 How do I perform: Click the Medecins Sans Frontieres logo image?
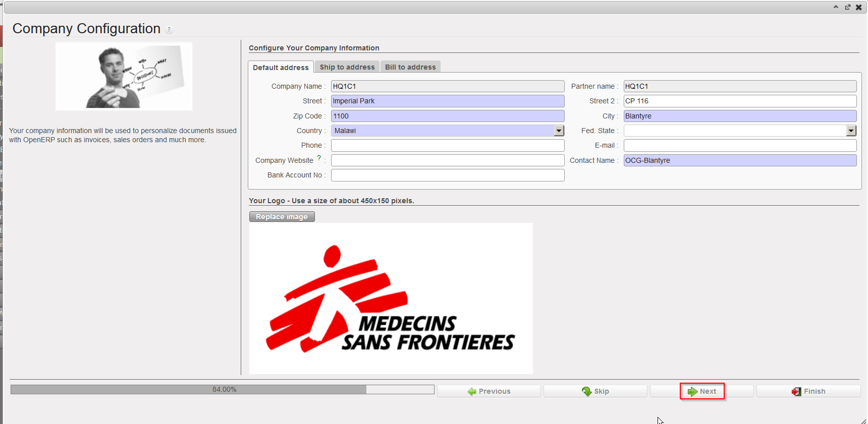(x=391, y=298)
